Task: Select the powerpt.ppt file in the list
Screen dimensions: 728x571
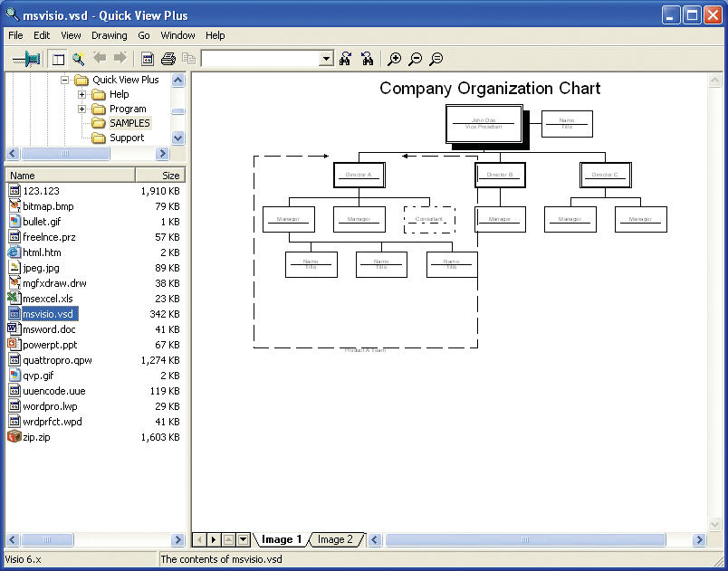Action: pos(50,345)
